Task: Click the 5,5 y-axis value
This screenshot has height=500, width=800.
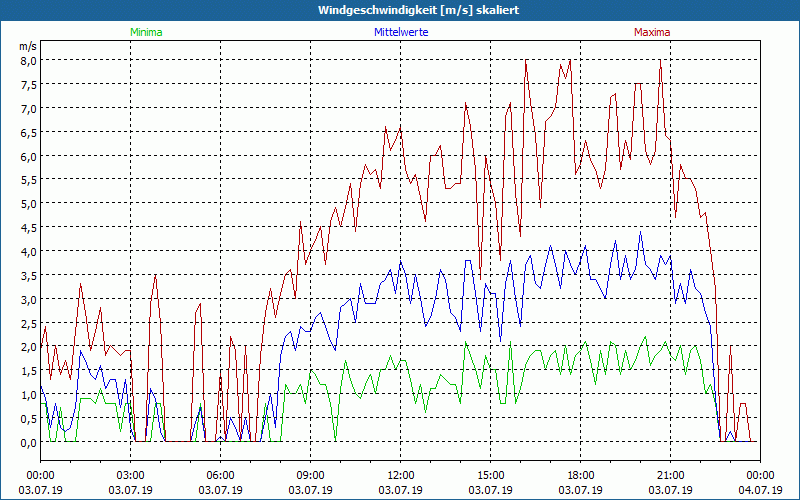Action: click(x=28, y=180)
